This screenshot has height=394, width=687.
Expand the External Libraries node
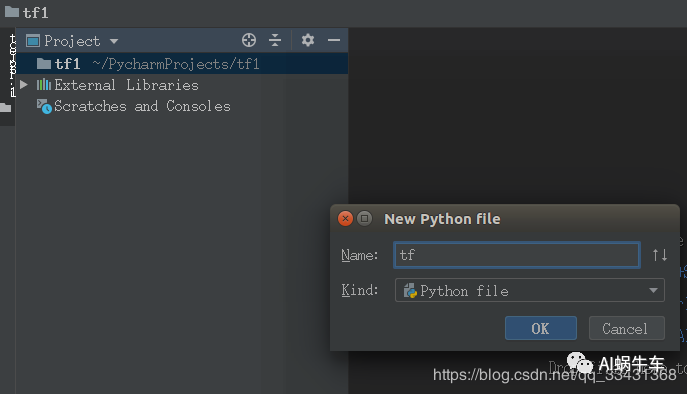(24, 85)
